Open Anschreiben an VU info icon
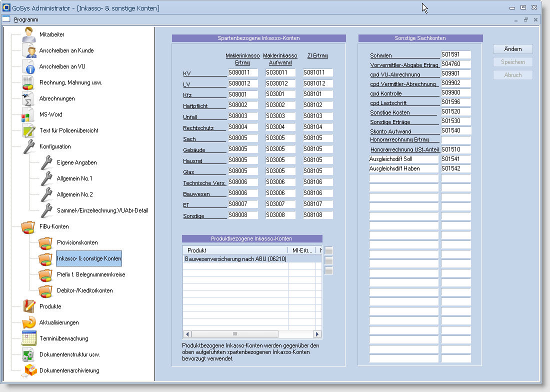Screen dimensions: 550x392 tap(28, 67)
